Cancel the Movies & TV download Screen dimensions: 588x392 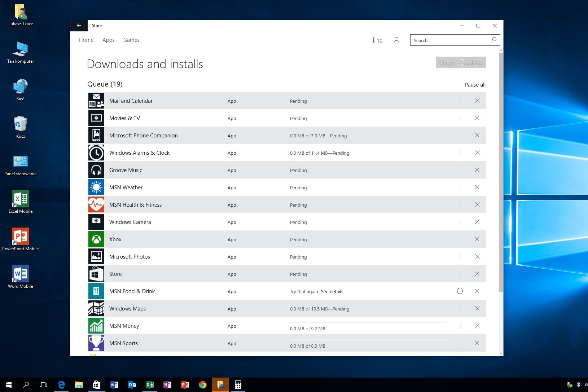pos(477,118)
